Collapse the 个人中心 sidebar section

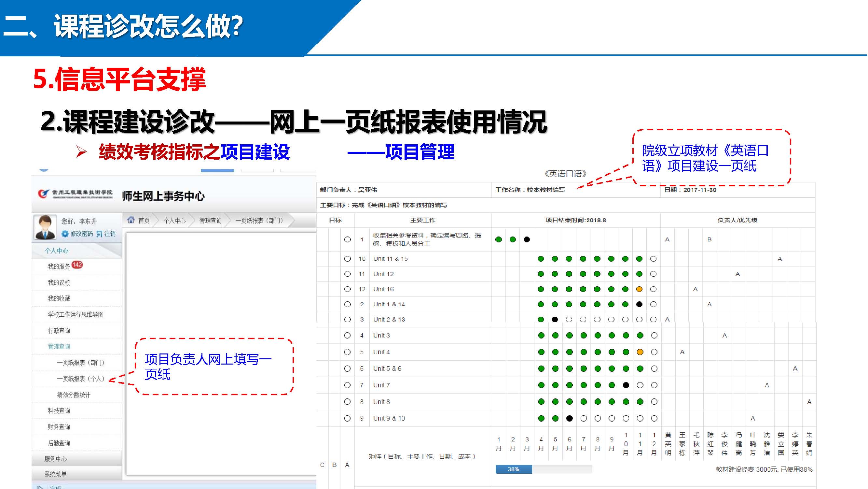pyautogui.click(x=57, y=251)
